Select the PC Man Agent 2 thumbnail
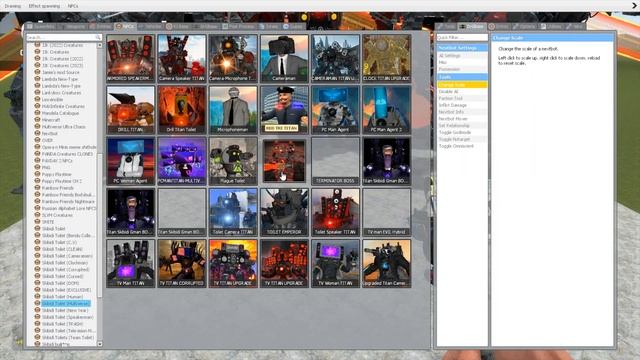The image size is (640, 360). 387,109
